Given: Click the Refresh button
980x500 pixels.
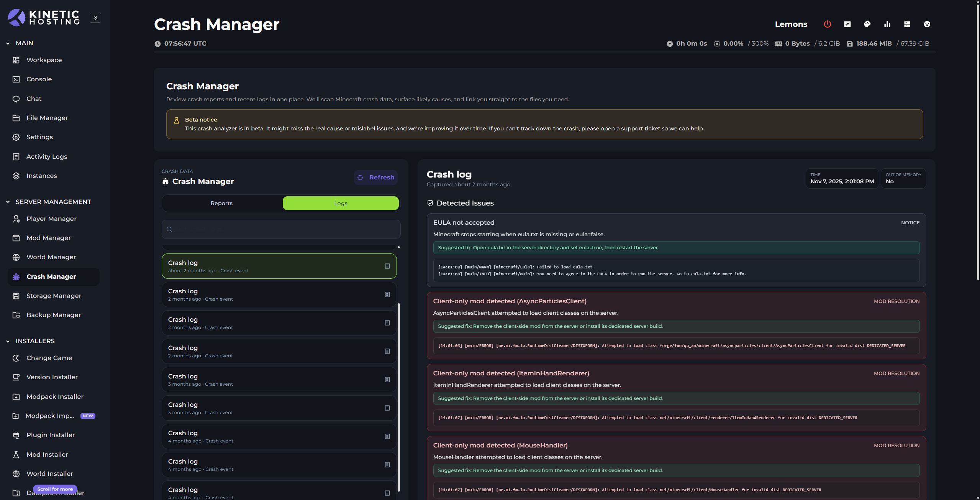Looking at the screenshot, I should pos(376,178).
